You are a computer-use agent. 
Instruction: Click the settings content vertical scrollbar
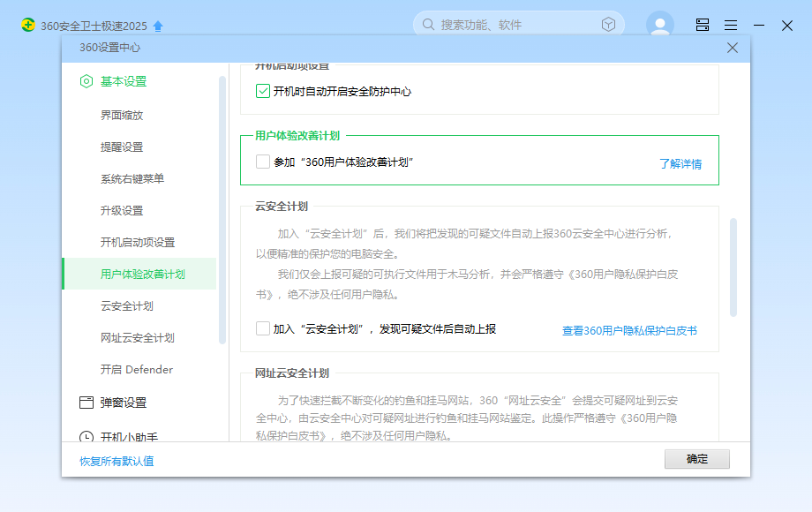click(733, 267)
